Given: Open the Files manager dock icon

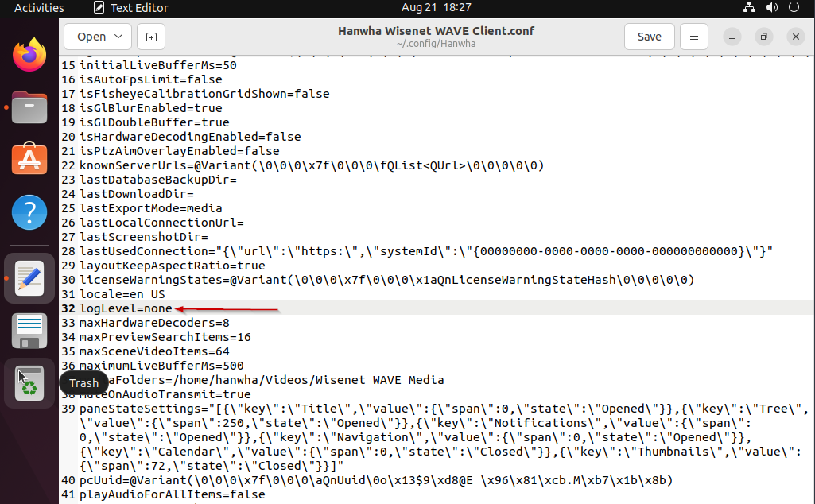Looking at the screenshot, I should (x=29, y=107).
